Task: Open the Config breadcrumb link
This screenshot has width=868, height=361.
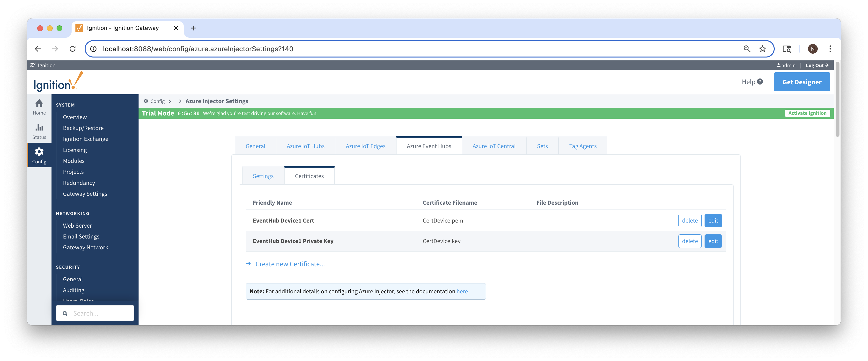Action: point(157,101)
